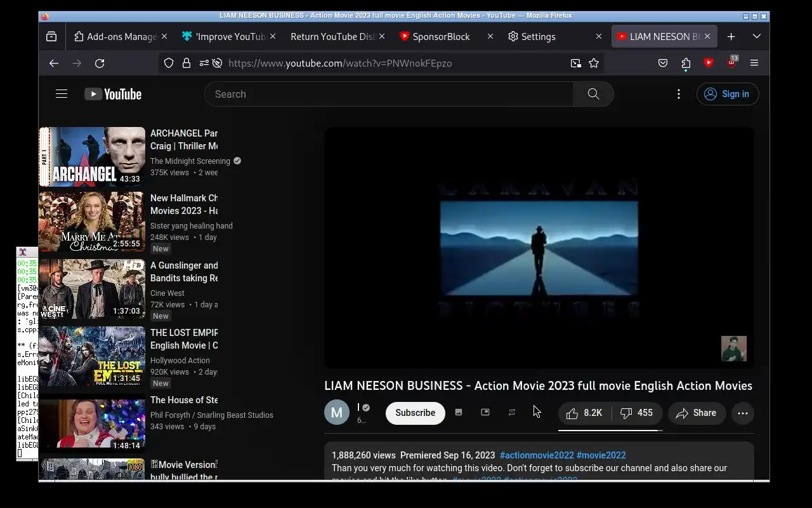Open the Marry Me at Christmas thumbnail

coord(92,222)
